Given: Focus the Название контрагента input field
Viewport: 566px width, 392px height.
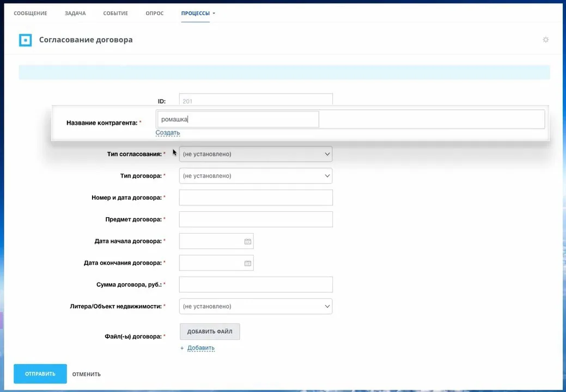Looking at the screenshot, I should pyautogui.click(x=238, y=119).
